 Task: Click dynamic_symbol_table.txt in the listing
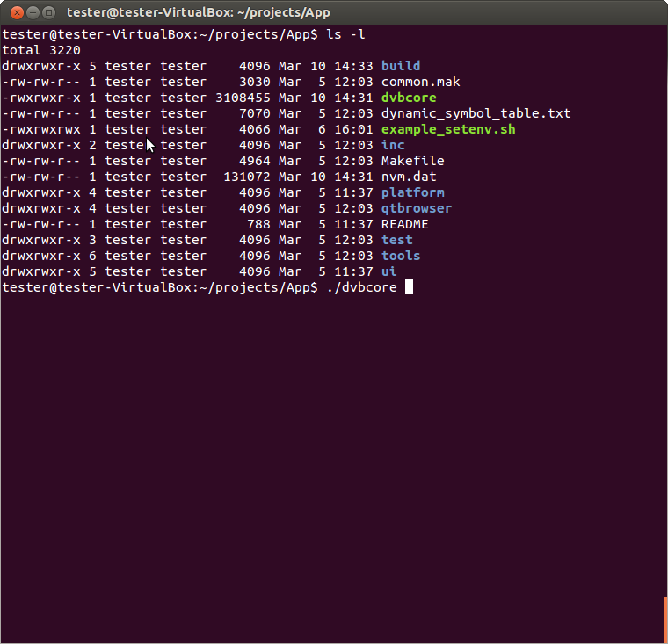pos(476,113)
